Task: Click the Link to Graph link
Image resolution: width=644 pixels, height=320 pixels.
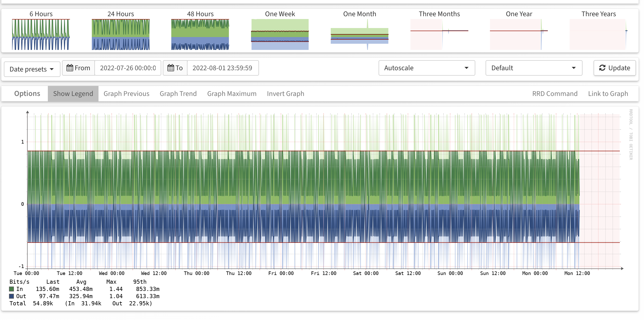Action: pyautogui.click(x=608, y=94)
